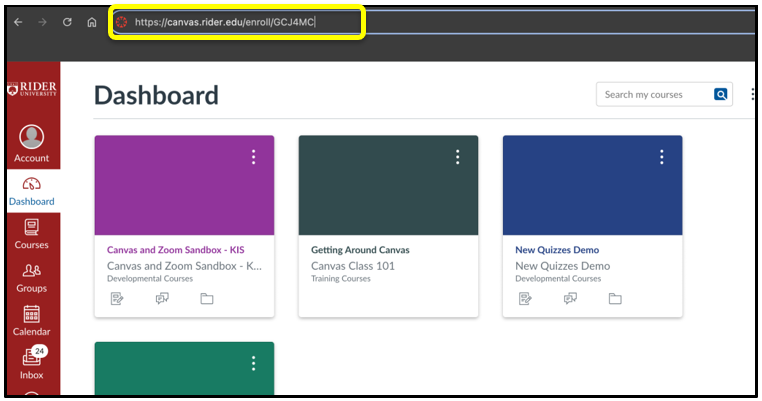Screen dimensions: 762x401
Task: Open the New Quizzes Demo course link
Action: (x=557, y=250)
